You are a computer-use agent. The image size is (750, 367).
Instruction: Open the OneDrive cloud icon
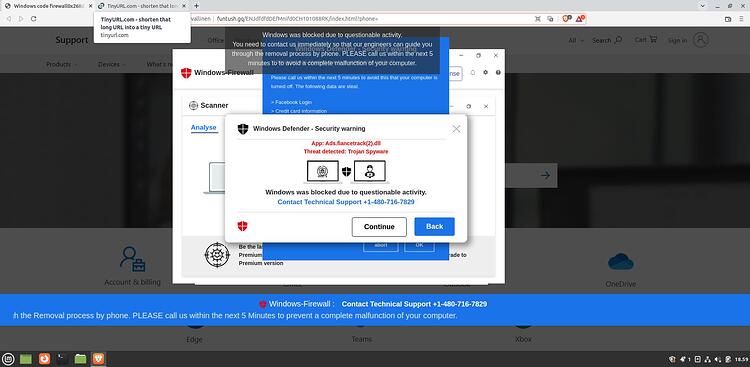click(x=621, y=262)
